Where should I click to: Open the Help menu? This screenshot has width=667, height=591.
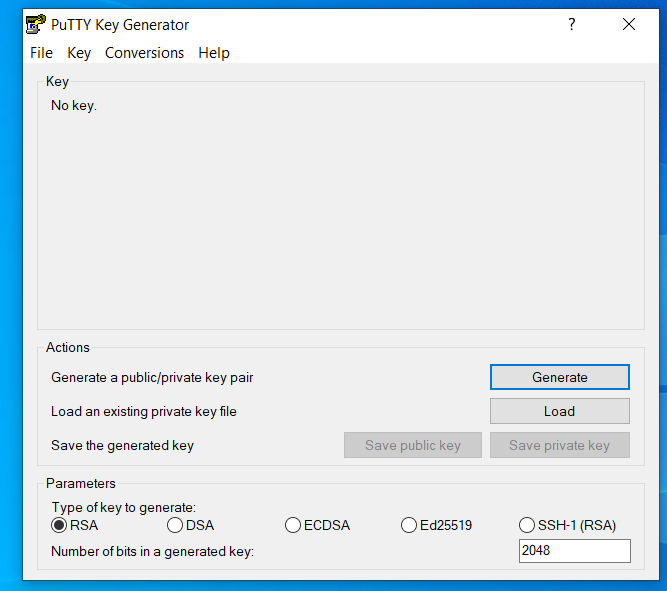pos(214,53)
